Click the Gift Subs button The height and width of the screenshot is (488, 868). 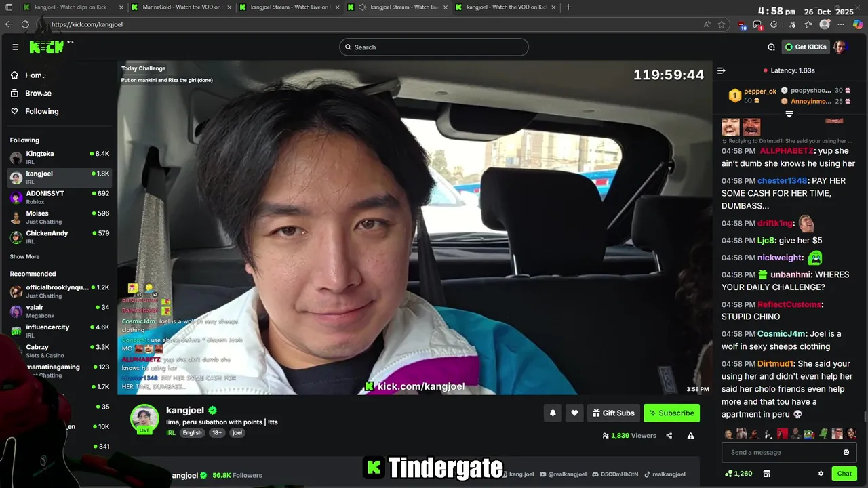point(614,413)
